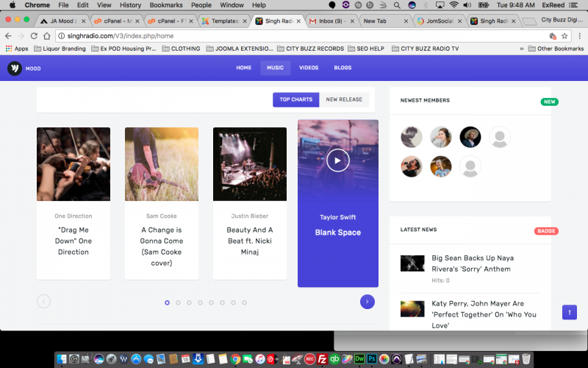Click the Mood logo icon in header
This screenshot has width=588, height=368.
[x=15, y=68]
